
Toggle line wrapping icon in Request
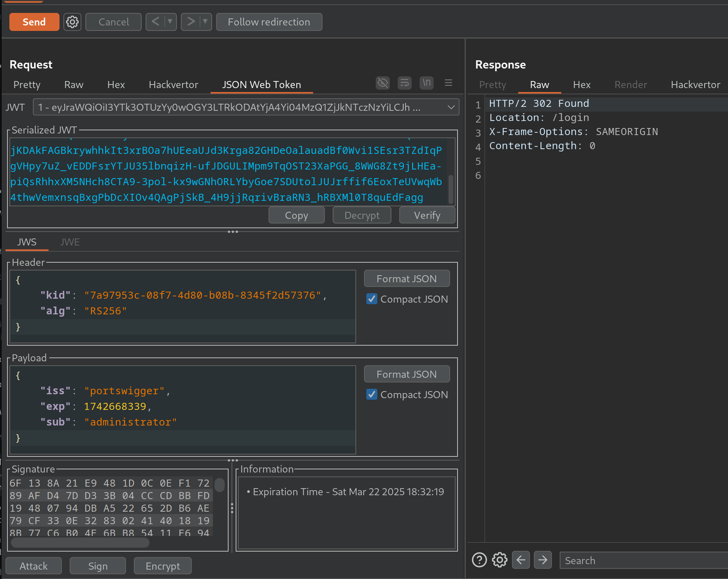(404, 83)
